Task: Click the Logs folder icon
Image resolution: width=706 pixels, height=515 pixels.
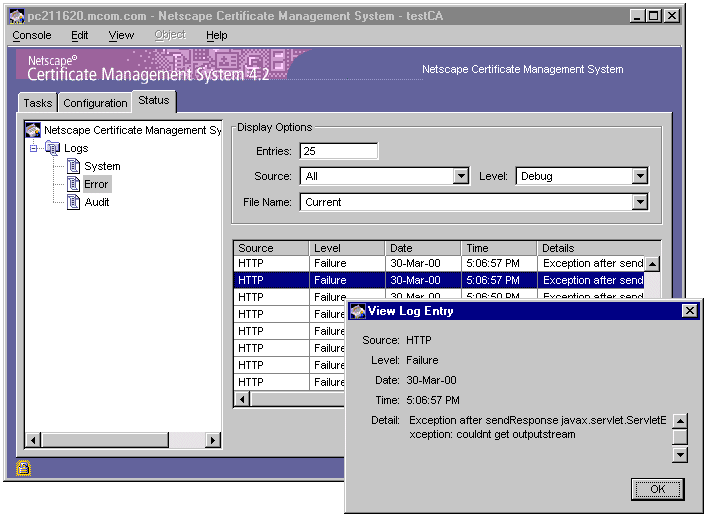Action: pos(53,148)
